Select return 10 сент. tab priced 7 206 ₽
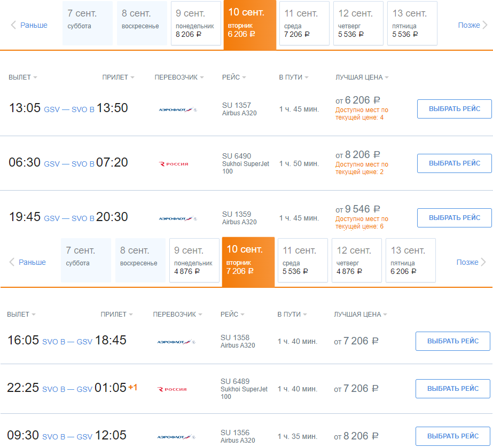Viewport: 493px width, 448px height. (248, 262)
